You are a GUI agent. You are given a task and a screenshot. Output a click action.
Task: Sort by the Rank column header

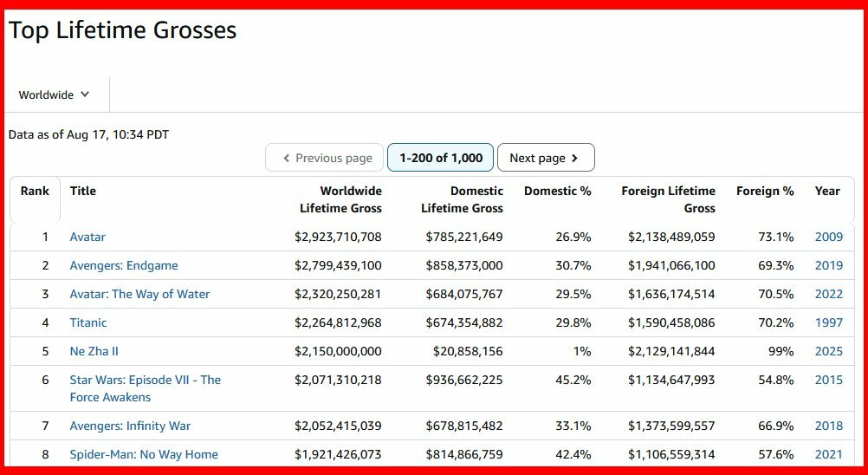[35, 191]
